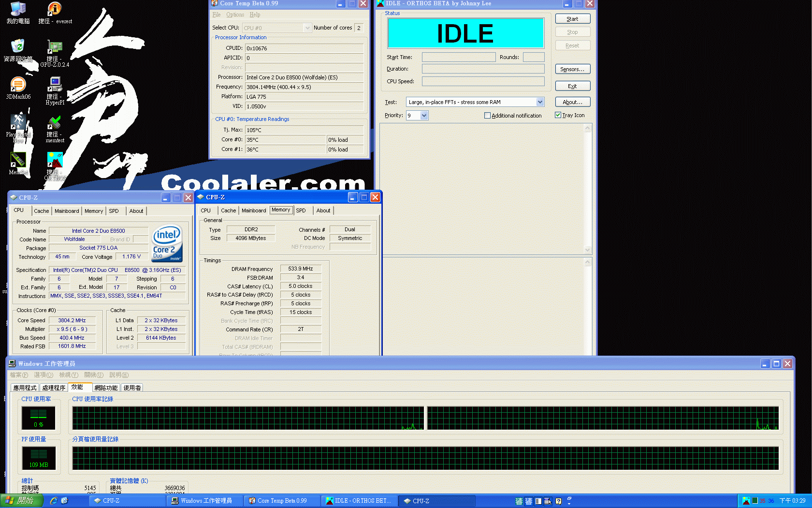Click the upper log scrollbar up arrow in ORTHOS
The width and height of the screenshot is (812, 508).
click(588, 128)
